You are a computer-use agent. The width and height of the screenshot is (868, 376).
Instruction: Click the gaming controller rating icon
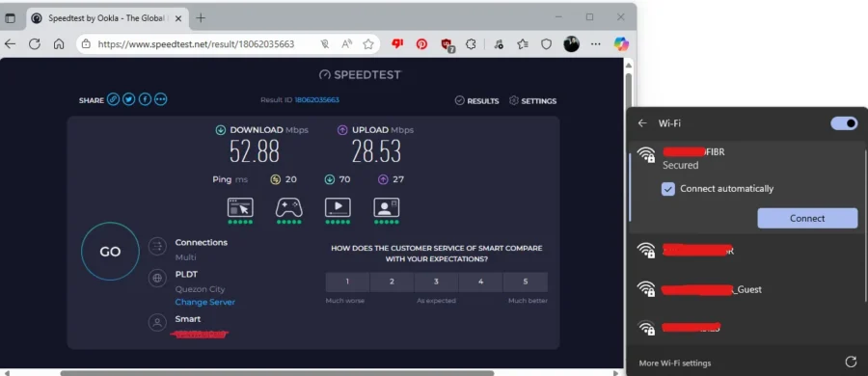[288, 207]
